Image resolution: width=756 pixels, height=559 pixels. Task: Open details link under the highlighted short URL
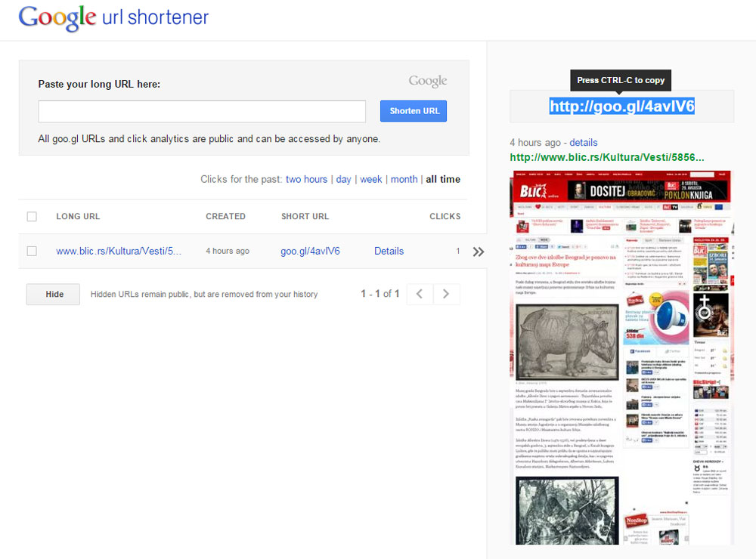tap(584, 143)
